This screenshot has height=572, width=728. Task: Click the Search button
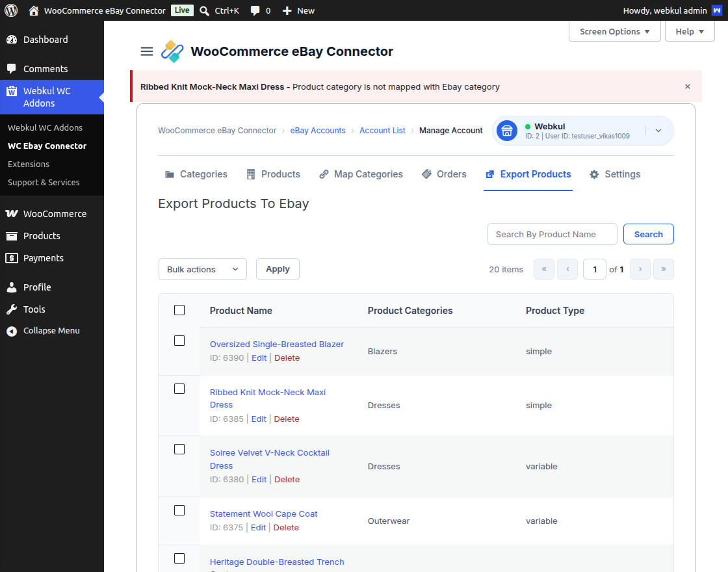tap(648, 234)
